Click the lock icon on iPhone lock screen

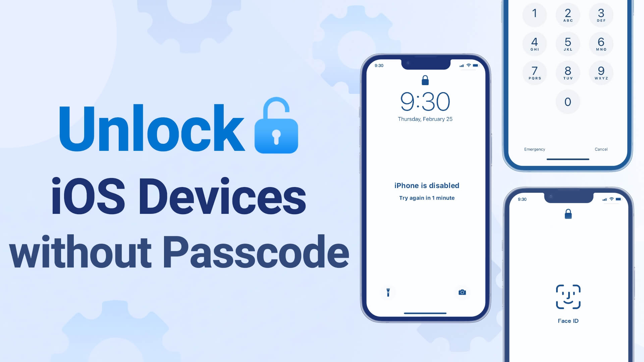pyautogui.click(x=425, y=79)
